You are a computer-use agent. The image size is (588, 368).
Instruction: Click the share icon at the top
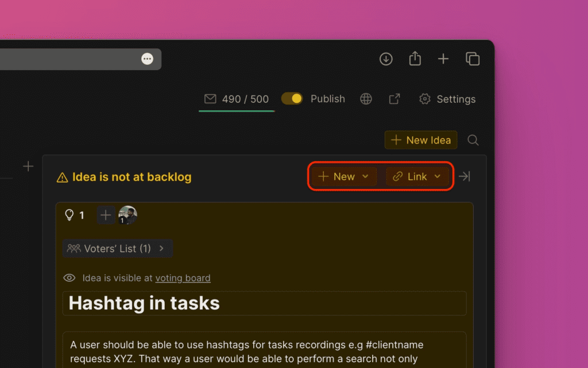tap(415, 59)
